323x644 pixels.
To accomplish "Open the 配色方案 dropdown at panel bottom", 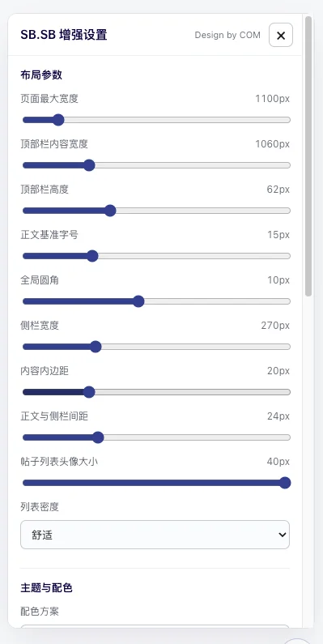I will point(155,626).
